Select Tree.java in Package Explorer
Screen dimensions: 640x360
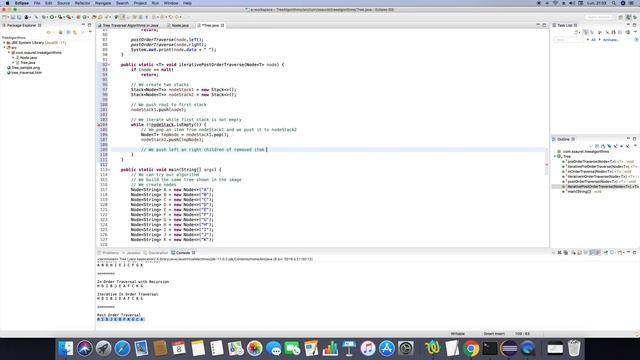tap(28, 62)
